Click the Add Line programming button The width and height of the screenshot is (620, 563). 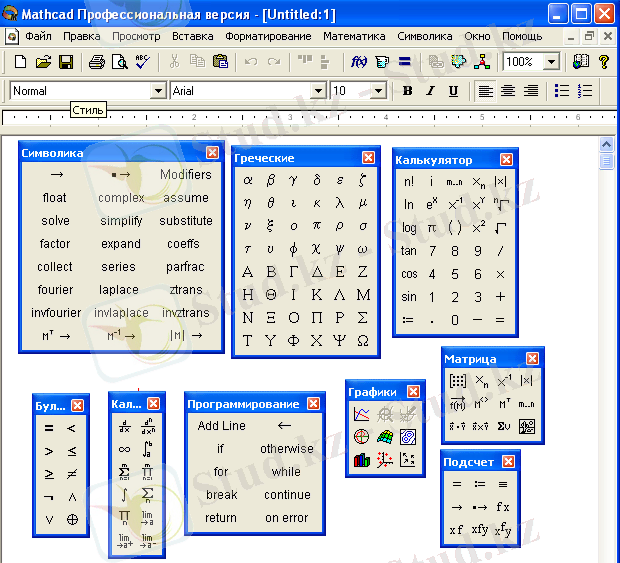[x=221, y=426]
